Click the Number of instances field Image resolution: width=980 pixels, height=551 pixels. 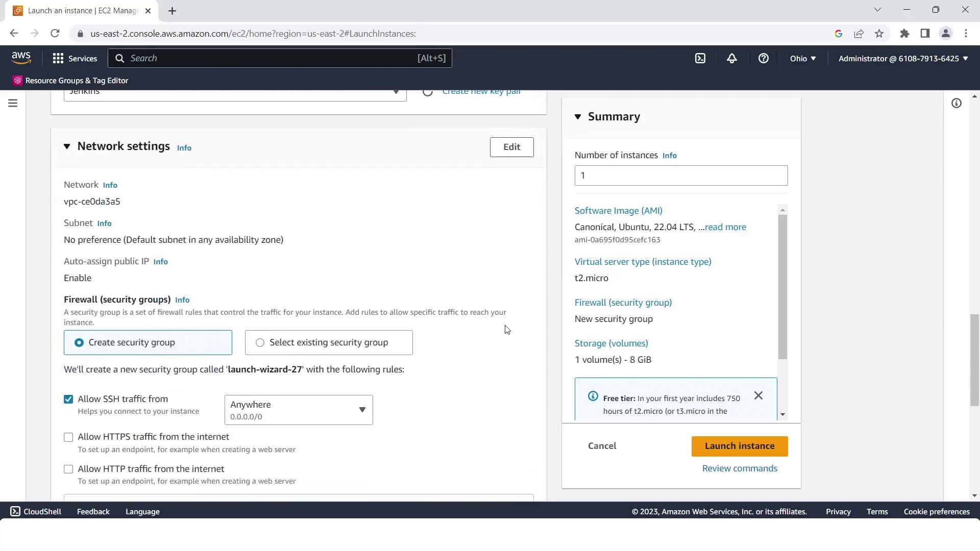coord(681,176)
